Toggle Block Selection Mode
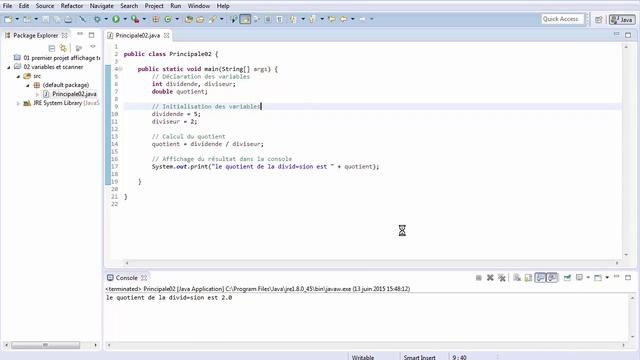This screenshot has width=640, height=360. pyautogui.click(x=268, y=19)
